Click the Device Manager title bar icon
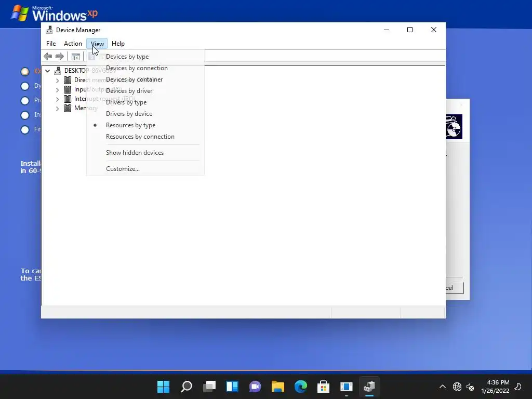This screenshot has width=532, height=399. tap(49, 30)
